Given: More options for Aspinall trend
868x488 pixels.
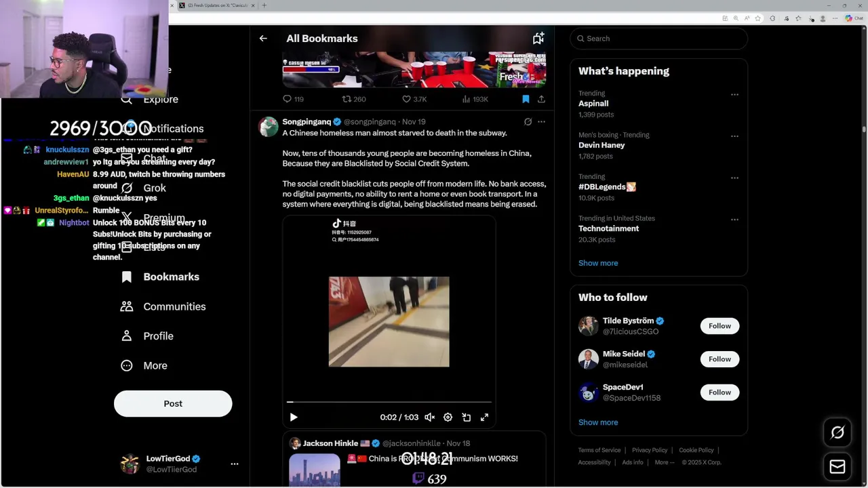Looking at the screenshot, I should pos(734,95).
